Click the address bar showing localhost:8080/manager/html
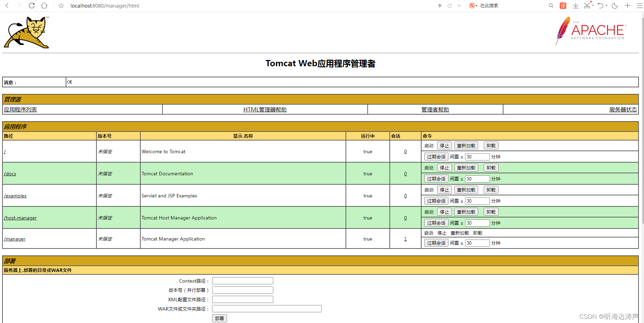This screenshot has width=644, height=323. [x=105, y=6]
